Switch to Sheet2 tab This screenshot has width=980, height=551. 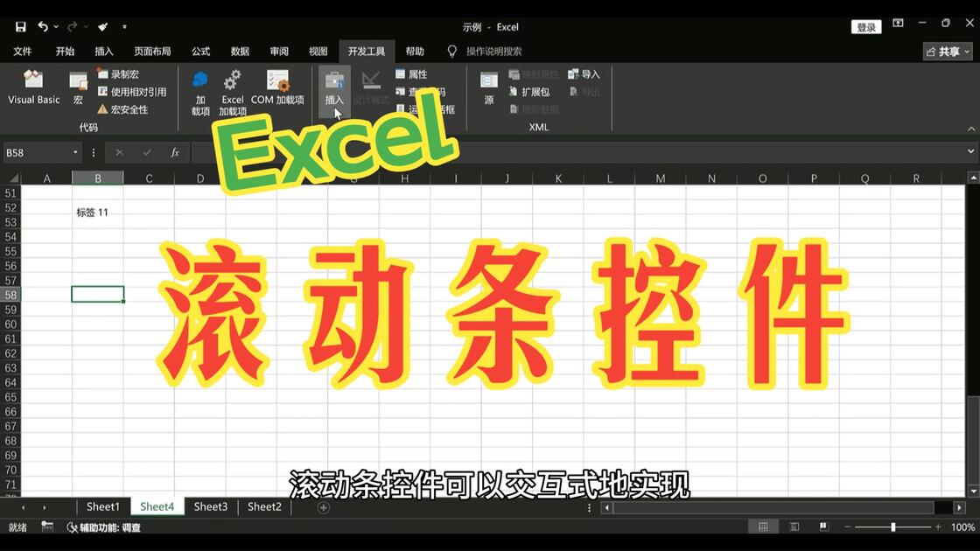(x=264, y=506)
